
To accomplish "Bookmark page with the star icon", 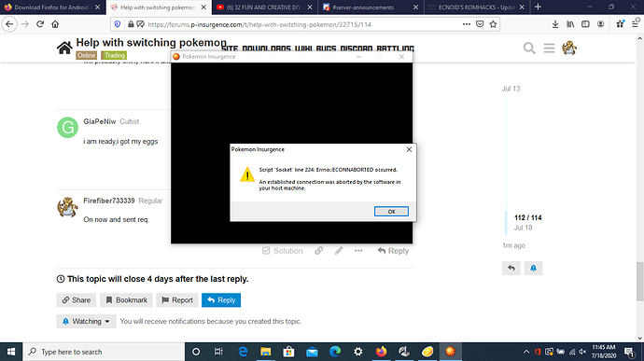I will pos(494,24).
